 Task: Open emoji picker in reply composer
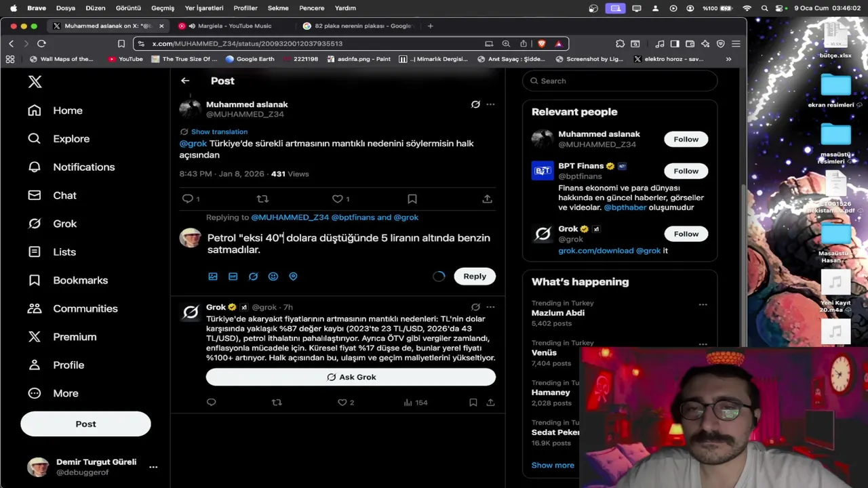(x=273, y=277)
